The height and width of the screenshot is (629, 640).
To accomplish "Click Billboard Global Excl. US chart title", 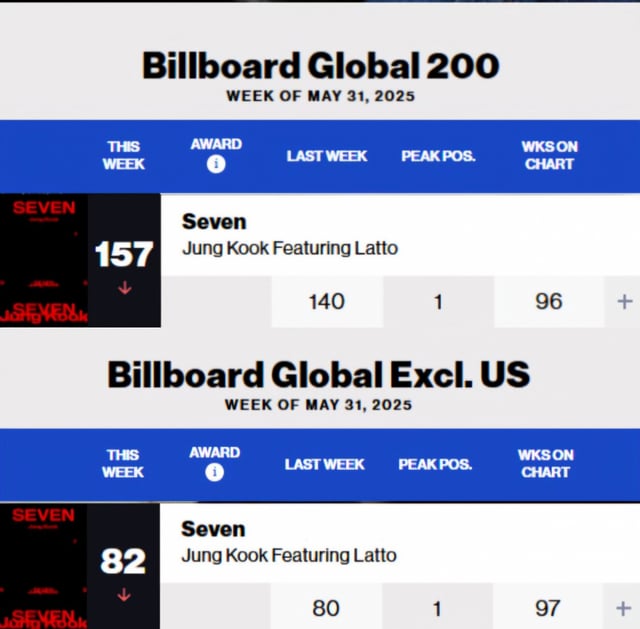I will (318, 374).
